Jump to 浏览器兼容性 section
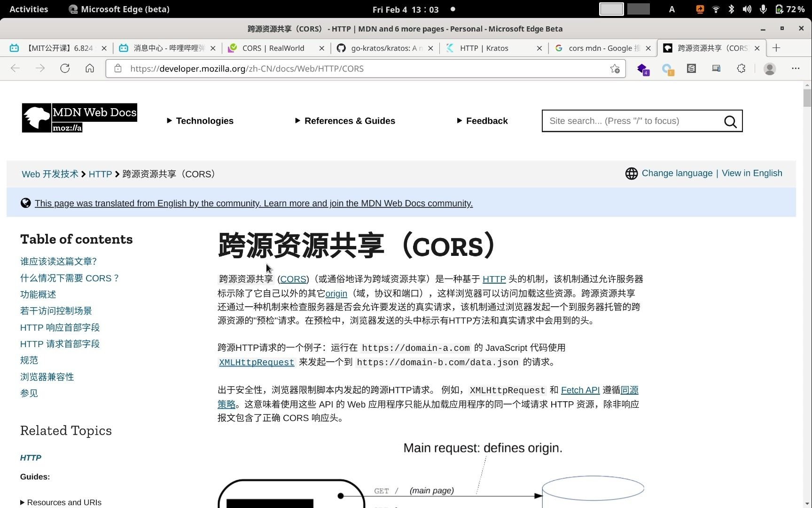This screenshot has height=508, width=812. tap(47, 377)
